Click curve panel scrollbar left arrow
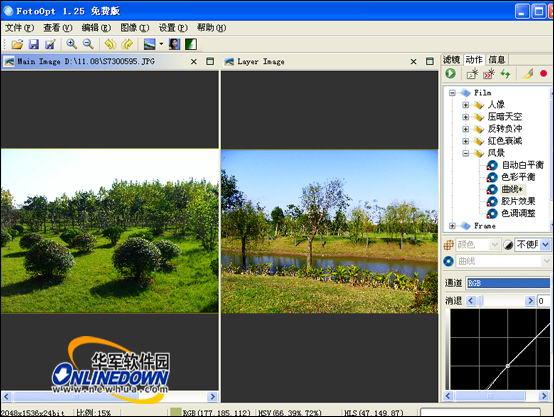Viewport: 554px width, 417px height. click(x=448, y=396)
